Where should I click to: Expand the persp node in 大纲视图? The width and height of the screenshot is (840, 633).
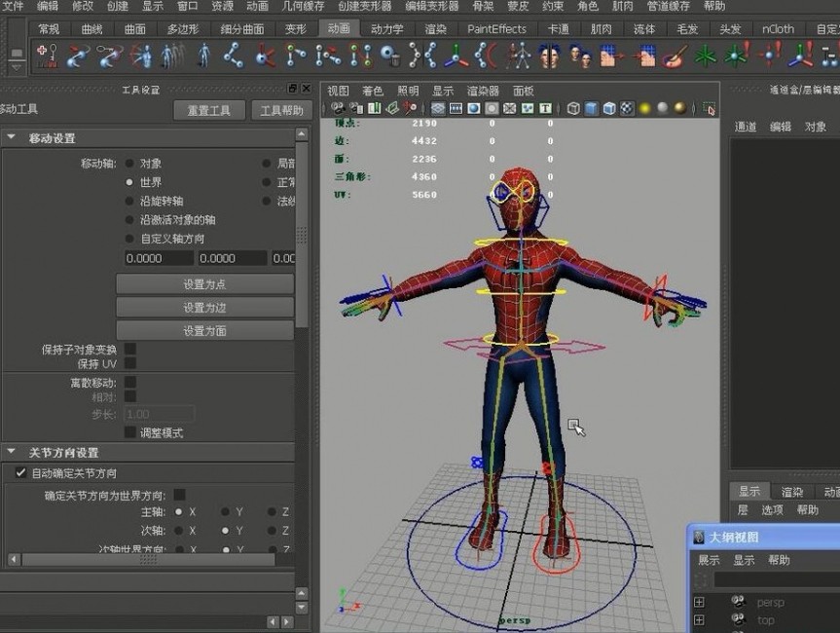pos(699,602)
